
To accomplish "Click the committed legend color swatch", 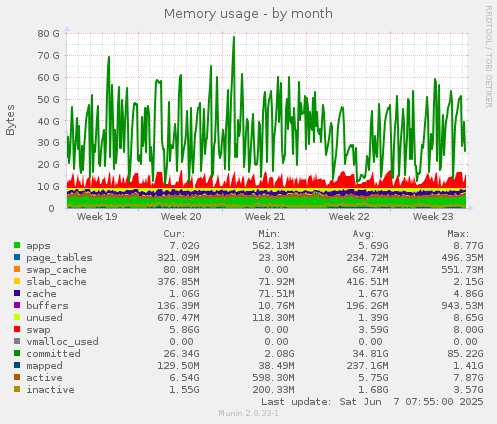I will pyautogui.click(x=17, y=353).
